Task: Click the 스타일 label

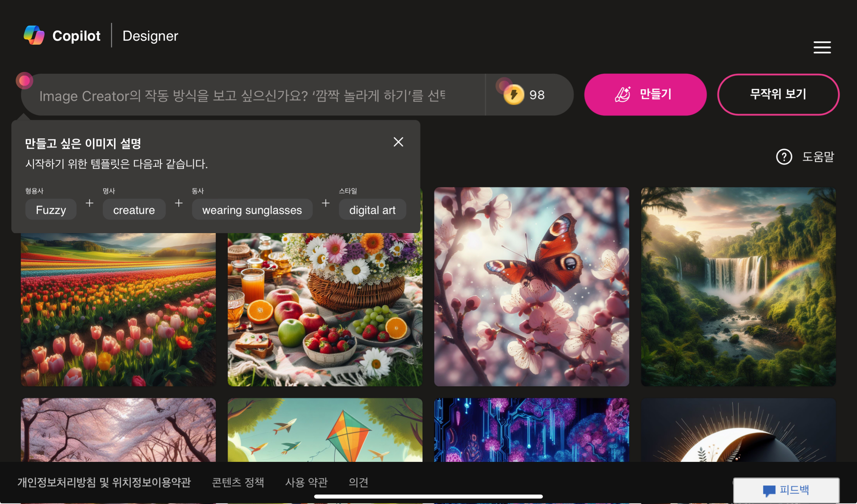Action: click(348, 191)
